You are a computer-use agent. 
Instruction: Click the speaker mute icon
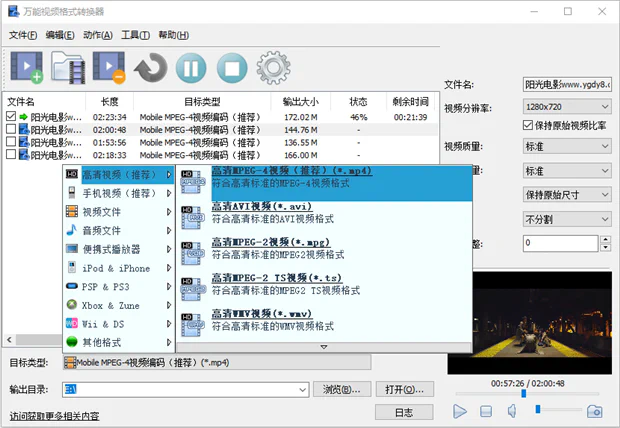point(512,411)
